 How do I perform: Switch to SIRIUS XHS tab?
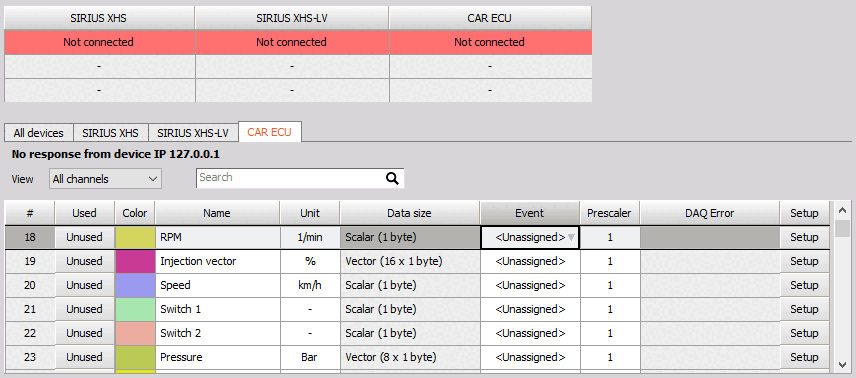(110, 133)
